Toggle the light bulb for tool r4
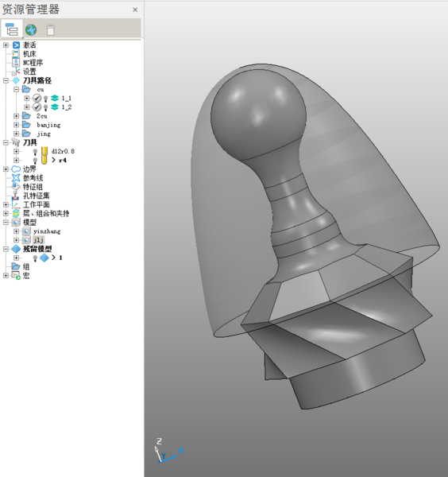The width and height of the screenshot is (448, 477). coord(35,161)
